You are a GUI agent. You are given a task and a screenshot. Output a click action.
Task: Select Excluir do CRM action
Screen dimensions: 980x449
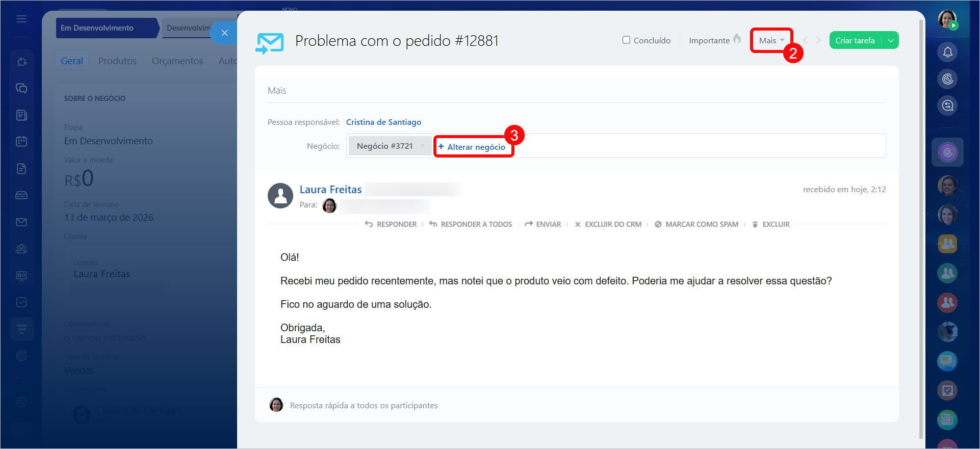(608, 224)
